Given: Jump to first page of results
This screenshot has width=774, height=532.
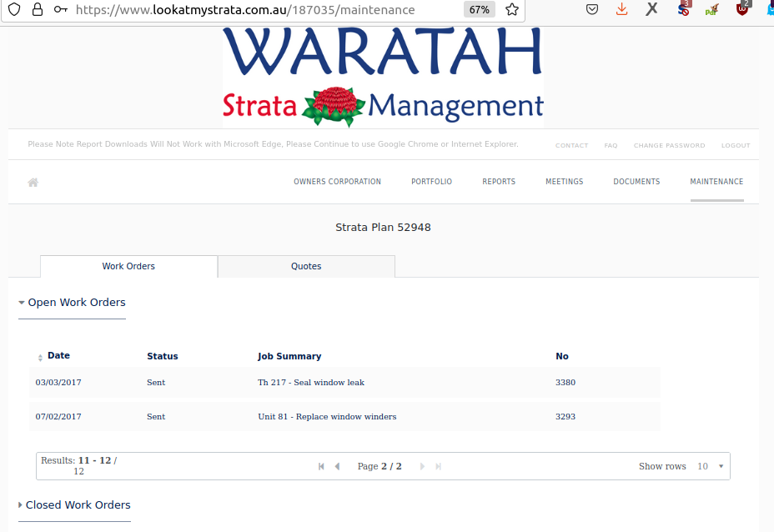Looking at the screenshot, I should [x=321, y=466].
